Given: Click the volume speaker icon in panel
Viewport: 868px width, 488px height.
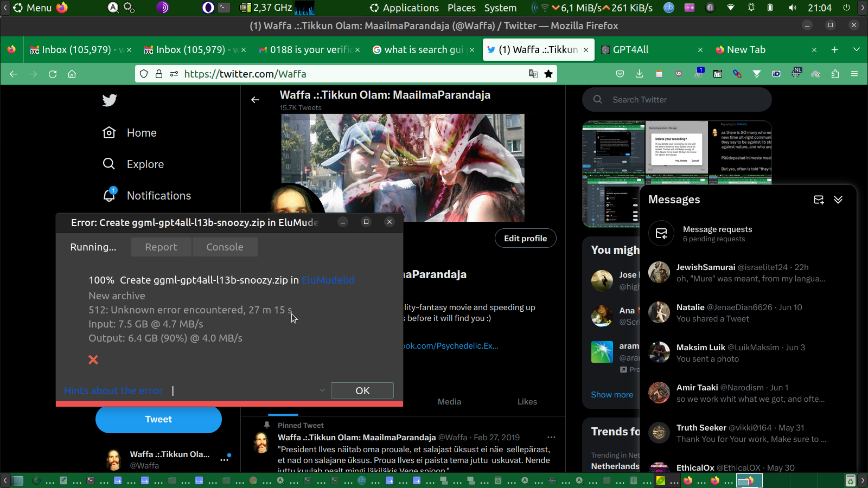Looking at the screenshot, I should [793, 8].
